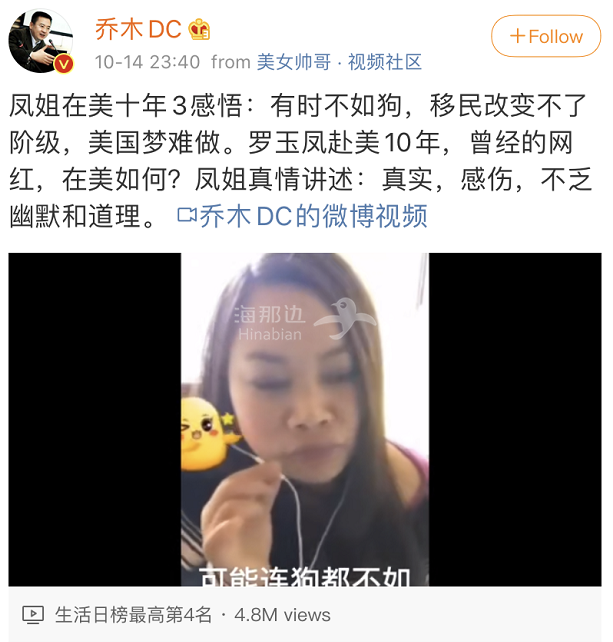
Task: Open the 乔木DC的微博视频 link
Action: pyautogui.click(x=302, y=216)
